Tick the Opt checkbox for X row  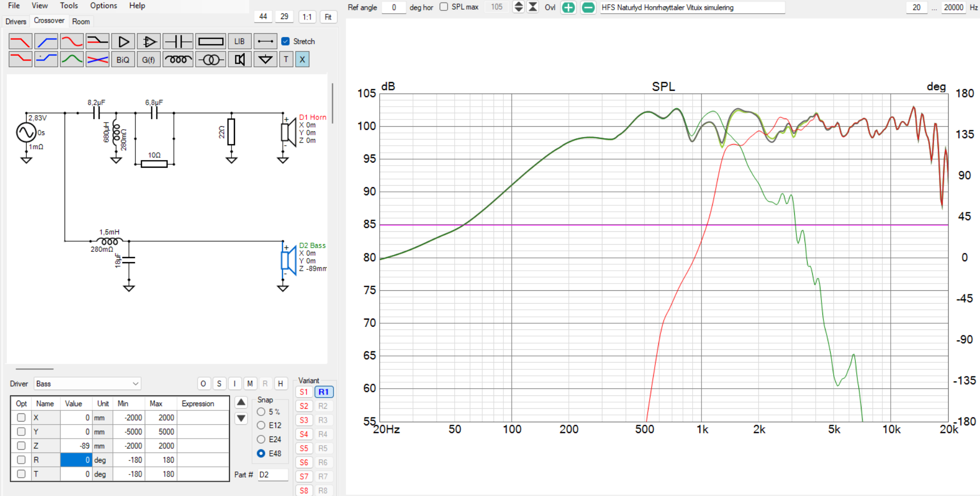click(x=21, y=418)
